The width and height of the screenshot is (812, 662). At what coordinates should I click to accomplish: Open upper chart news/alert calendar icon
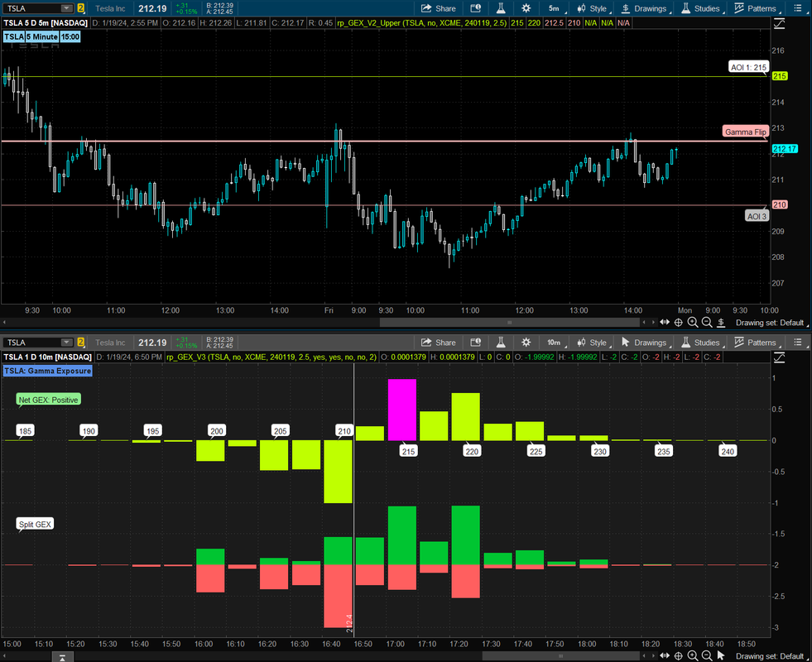pyautogui.click(x=475, y=8)
